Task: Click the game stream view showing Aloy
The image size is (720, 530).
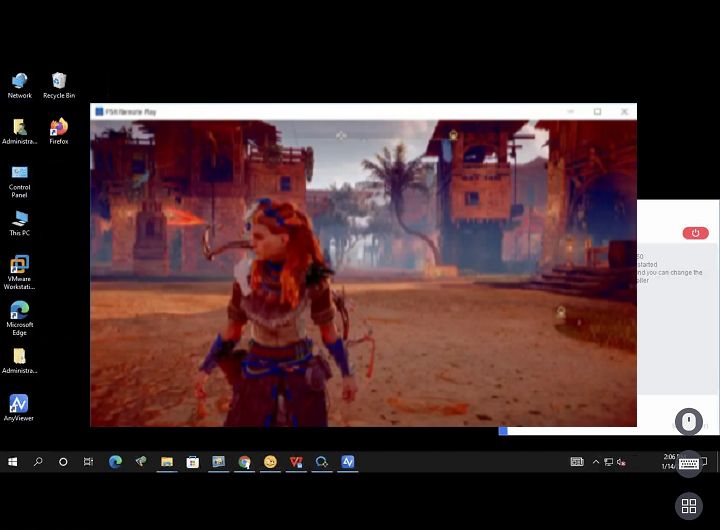Action: pos(363,273)
